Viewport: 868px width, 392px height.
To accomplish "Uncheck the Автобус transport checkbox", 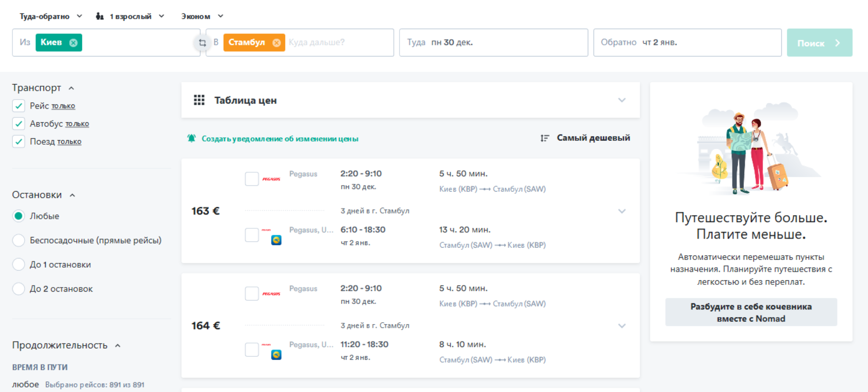I will click(x=19, y=124).
